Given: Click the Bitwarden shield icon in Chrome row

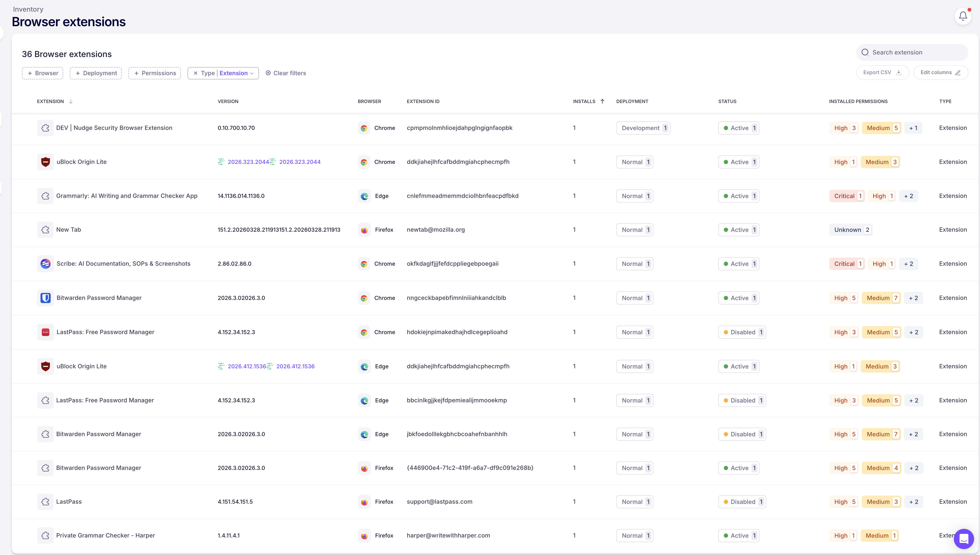Looking at the screenshot, I should pyautogui.click(x=45, y=298).
